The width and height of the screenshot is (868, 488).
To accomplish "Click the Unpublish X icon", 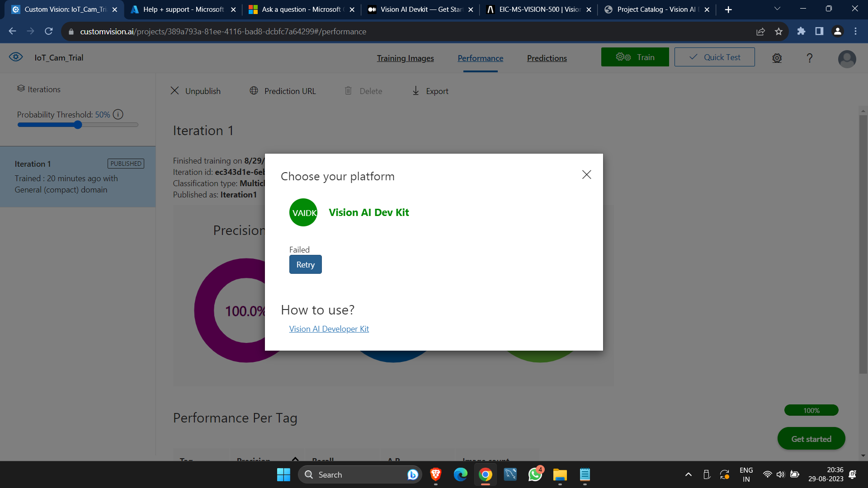I will (175, 90).
